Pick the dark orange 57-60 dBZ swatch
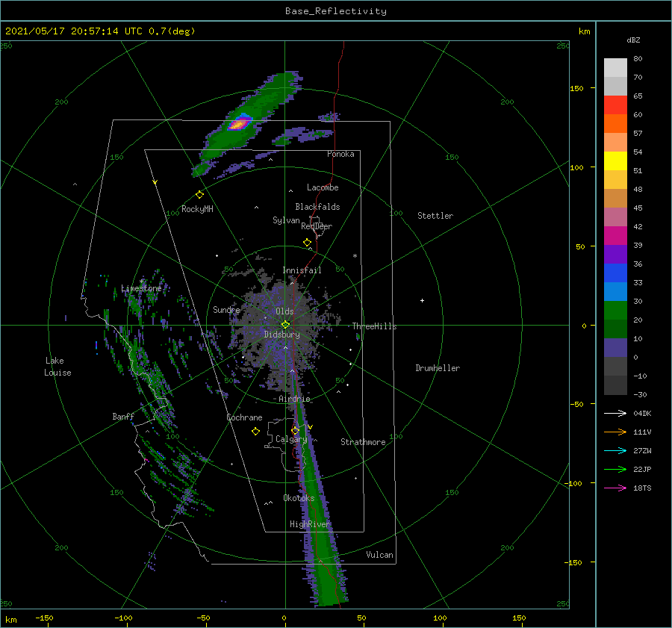Screen dimensions: 672x628 coord(615,124)
